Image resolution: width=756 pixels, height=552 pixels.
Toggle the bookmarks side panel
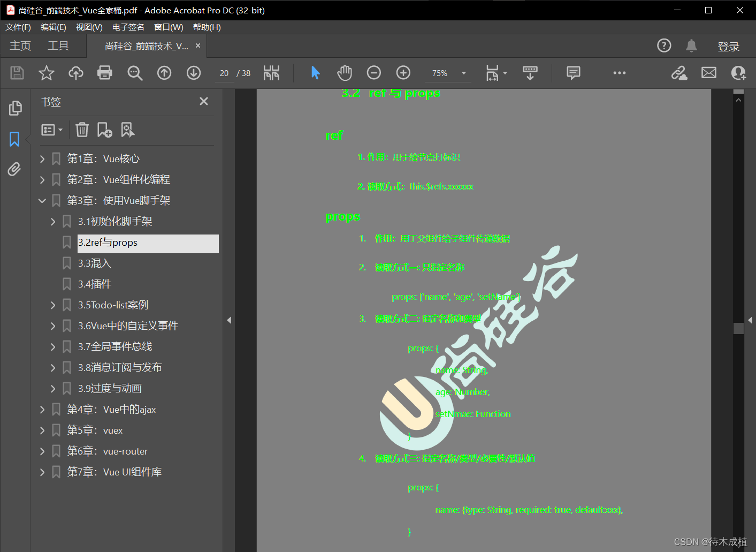[14, 139]
